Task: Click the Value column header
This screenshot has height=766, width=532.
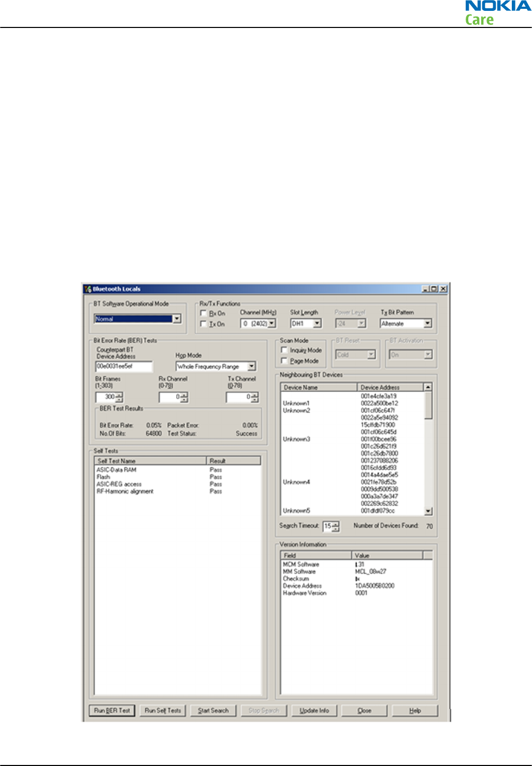Action: click(387, 555)
